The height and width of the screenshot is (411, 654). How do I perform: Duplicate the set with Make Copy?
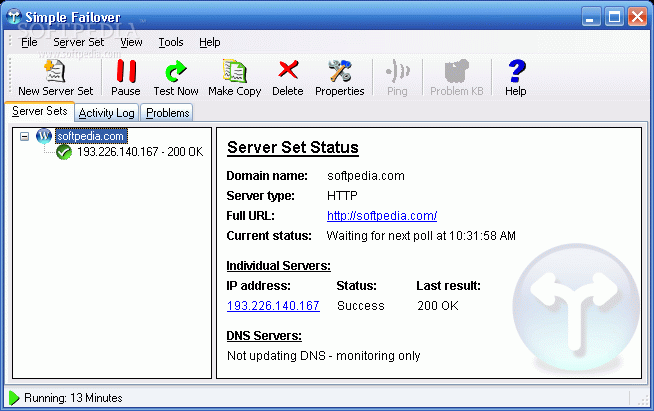coord(234,78)
